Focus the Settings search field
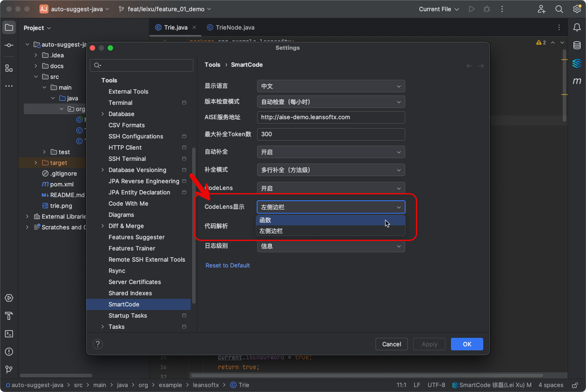This screenshot has height=392, width=586. pyautogui.click(x=141, y=65)
